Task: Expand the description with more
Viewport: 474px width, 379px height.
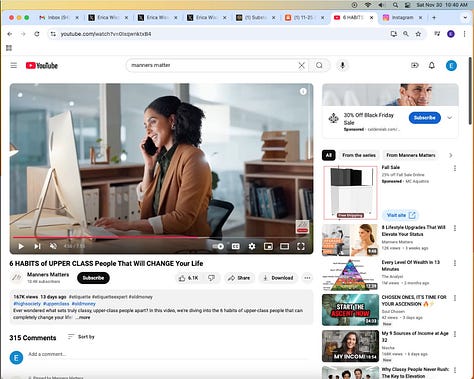Action: coord(83,318)
